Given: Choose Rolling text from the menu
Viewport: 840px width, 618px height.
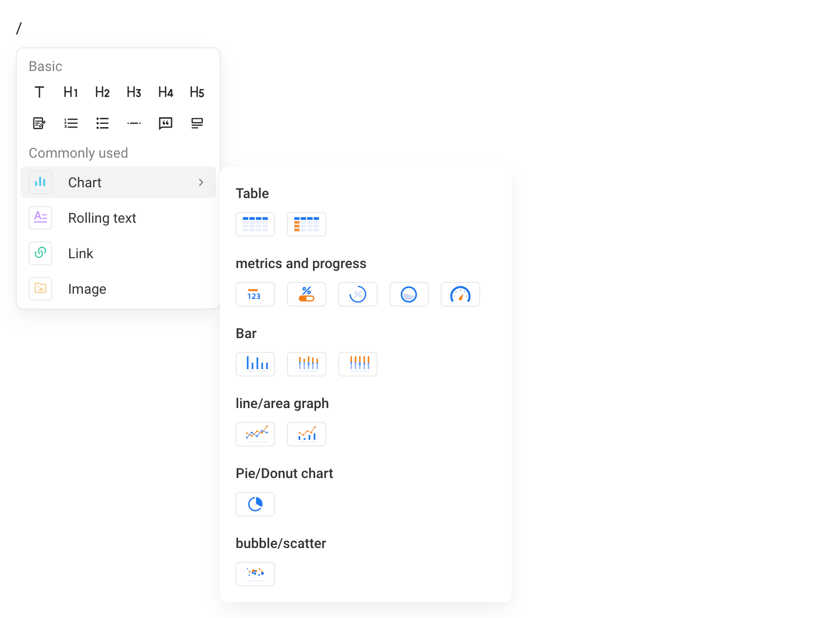Looking at the screenshot, I should click(118, 218).
